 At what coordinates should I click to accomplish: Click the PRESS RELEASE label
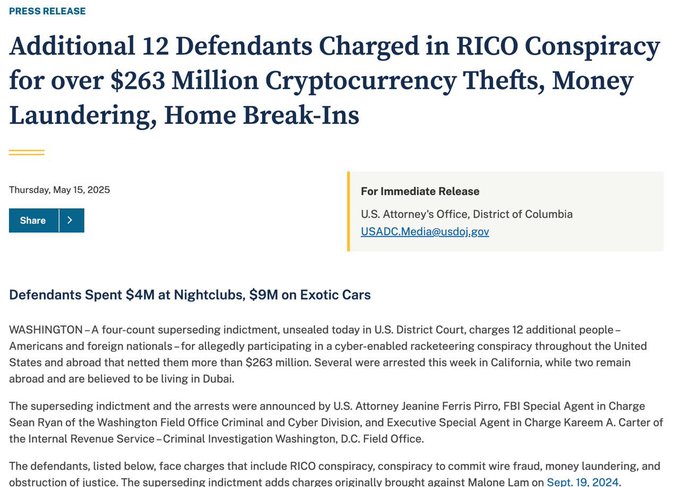pyautogui.click(x=47, y=11)
